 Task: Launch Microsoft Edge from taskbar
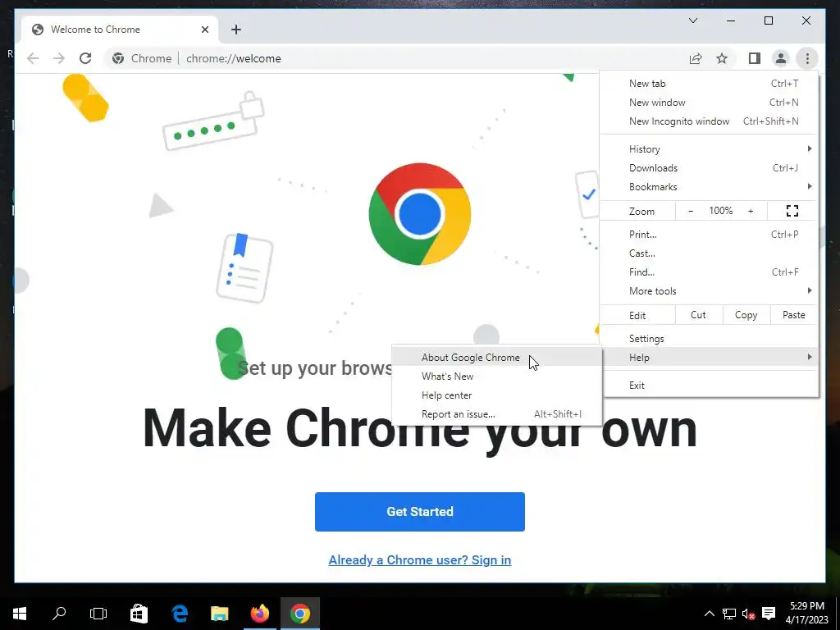(180, 614)
